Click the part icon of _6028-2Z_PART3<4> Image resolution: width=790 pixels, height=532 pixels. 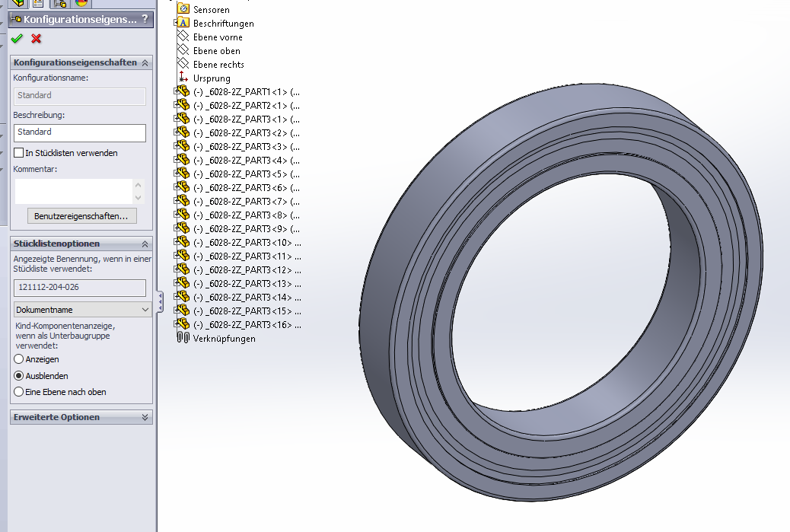[183, 160]
